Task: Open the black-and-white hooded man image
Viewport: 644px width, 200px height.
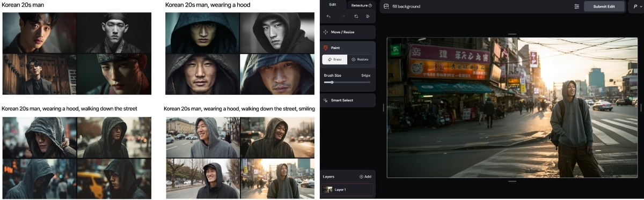Action: click(x=277, y=33)
